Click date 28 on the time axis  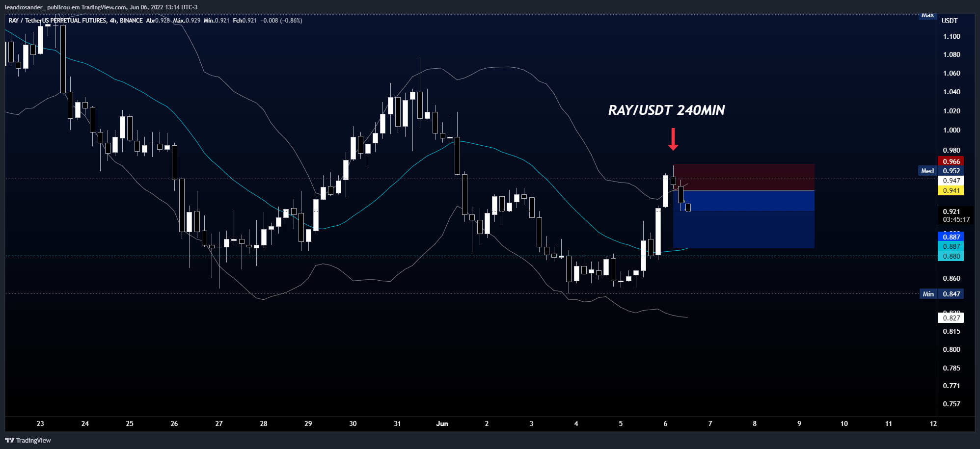click(264, 423)
